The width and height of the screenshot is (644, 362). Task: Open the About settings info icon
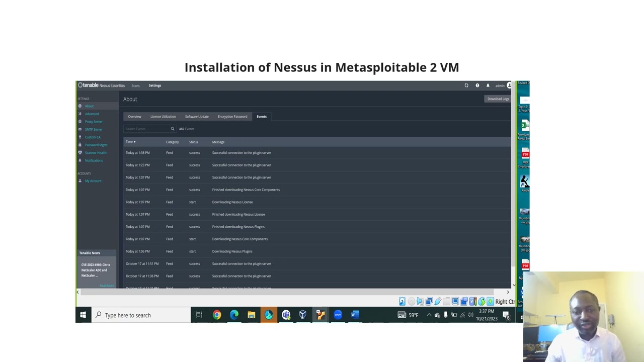pos(79,106)
